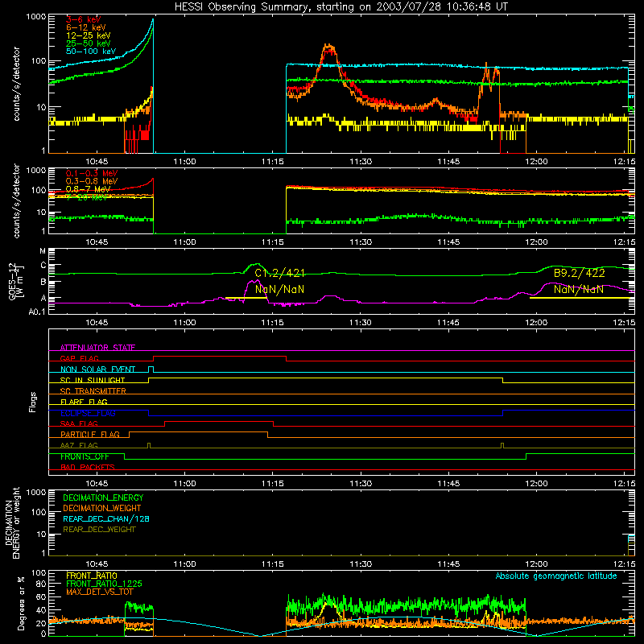Click the BAD_PACKETS flag label
This screenshot has width=644, height=644.
[88, 467]
